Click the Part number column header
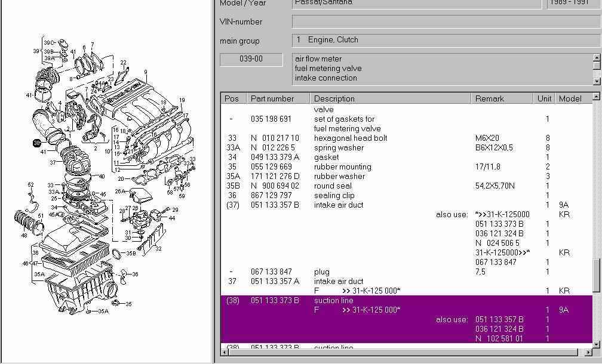 click(272, 98)
